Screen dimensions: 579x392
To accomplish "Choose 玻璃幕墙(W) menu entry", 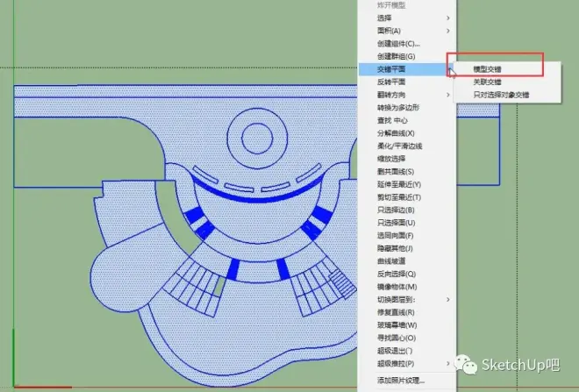I will tap(407, 325).
